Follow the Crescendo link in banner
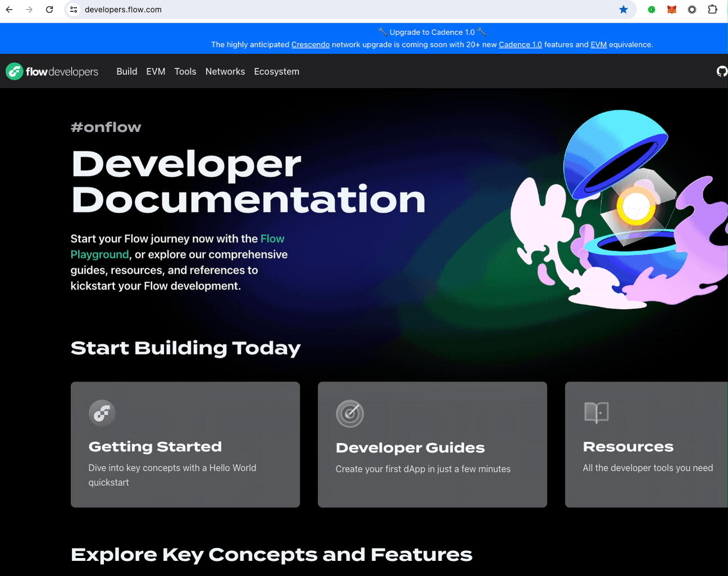 click(310, 45)
